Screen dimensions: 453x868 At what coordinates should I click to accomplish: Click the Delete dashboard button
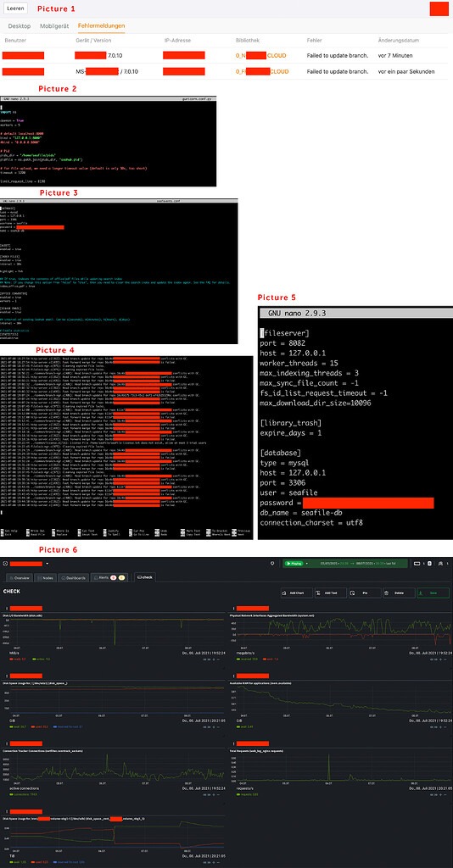tap(398, 593)
